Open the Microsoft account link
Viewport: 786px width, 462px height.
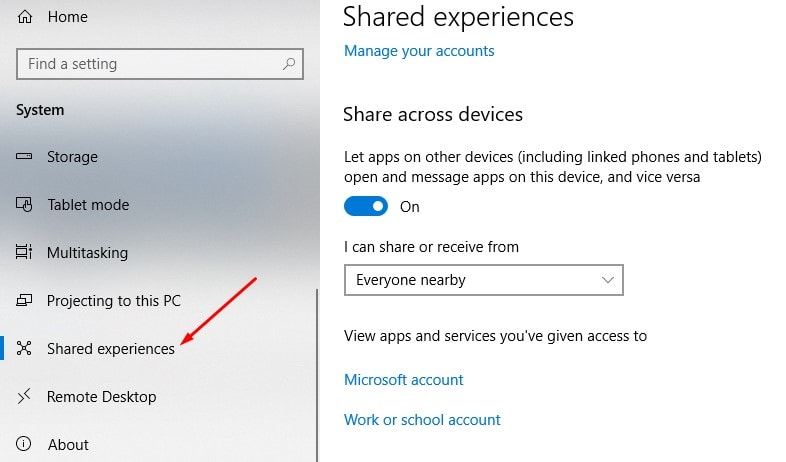click(x=404, y=380)
